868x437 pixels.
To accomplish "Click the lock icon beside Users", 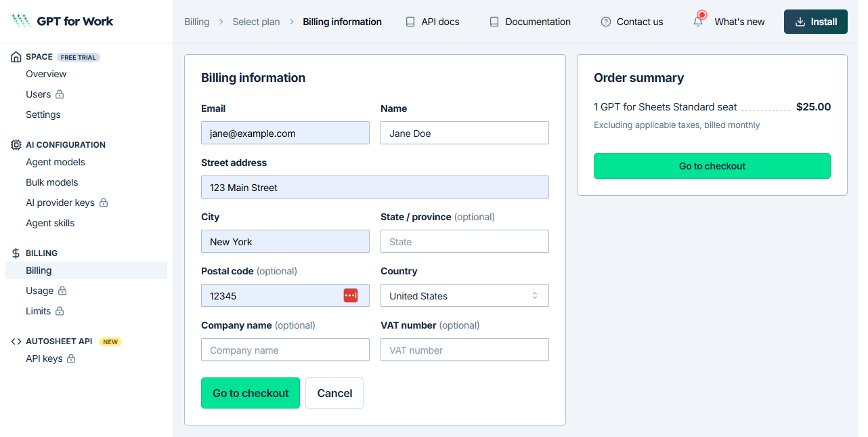I will click(60, 94).
